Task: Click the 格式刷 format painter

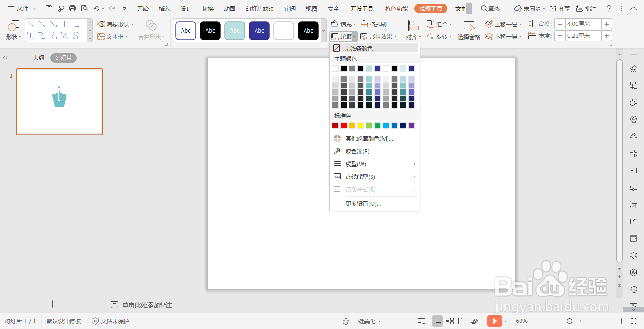Action: coord(373,24)
